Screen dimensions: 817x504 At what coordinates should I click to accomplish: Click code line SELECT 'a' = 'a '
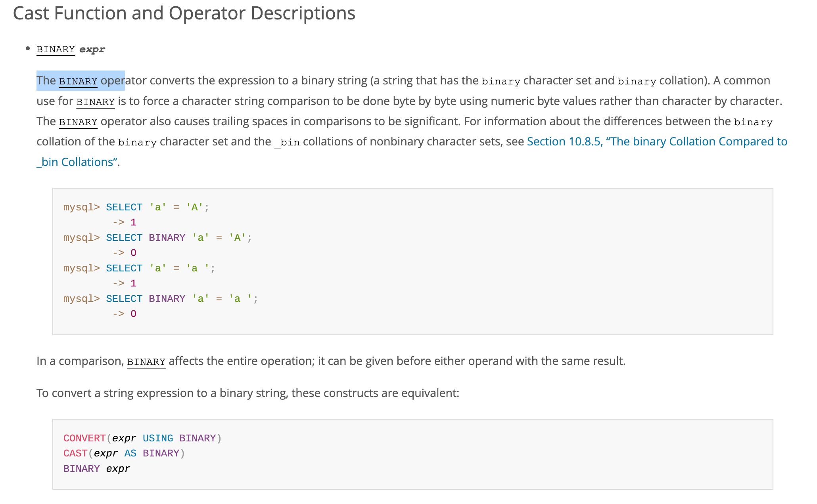click(160, 268)
